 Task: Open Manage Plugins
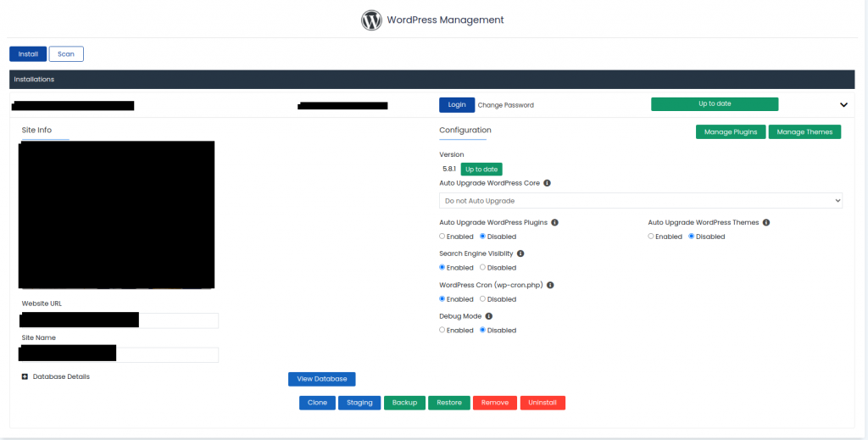(731, 132)
